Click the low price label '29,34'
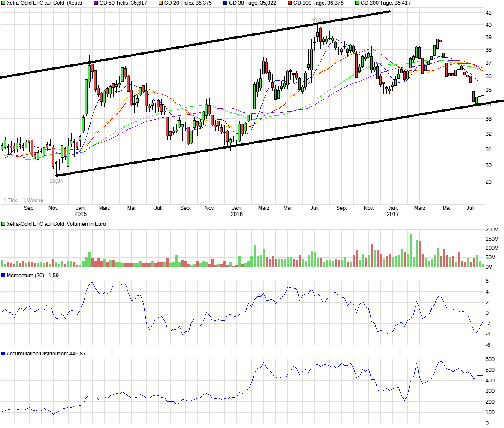 (x=56, y=181)
